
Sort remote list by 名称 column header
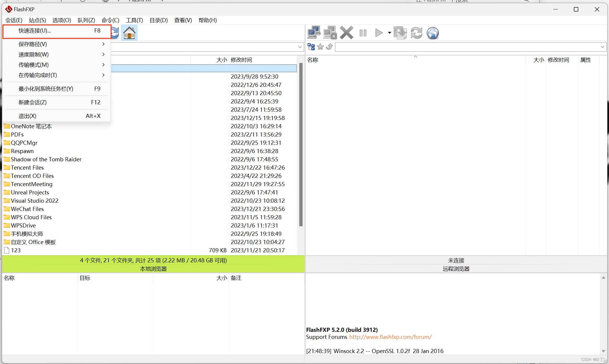[x=415, y=60]
